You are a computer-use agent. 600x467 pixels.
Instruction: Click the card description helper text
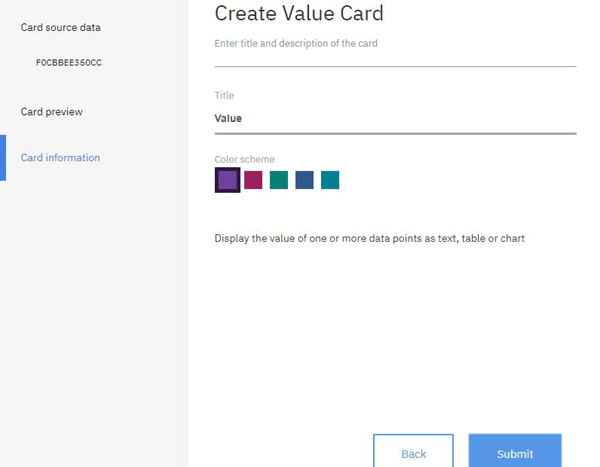(296, 43)
